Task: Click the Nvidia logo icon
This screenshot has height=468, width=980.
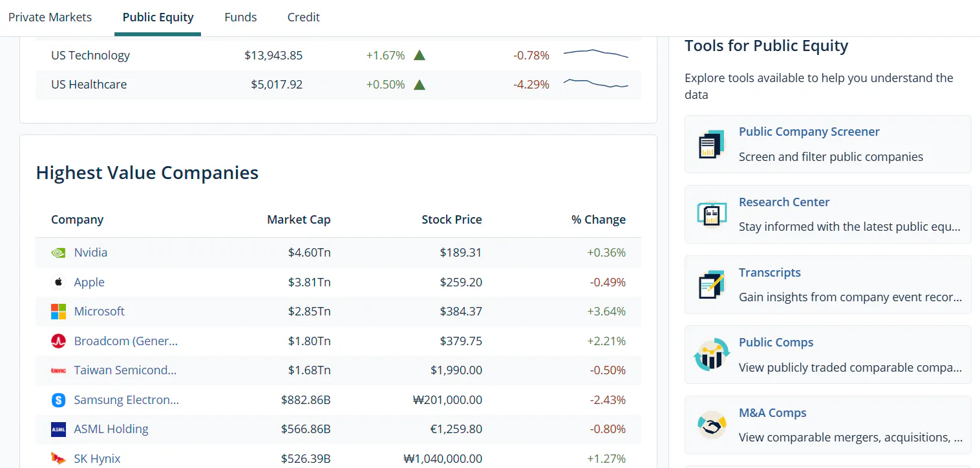Action: [x=58, y=253]
